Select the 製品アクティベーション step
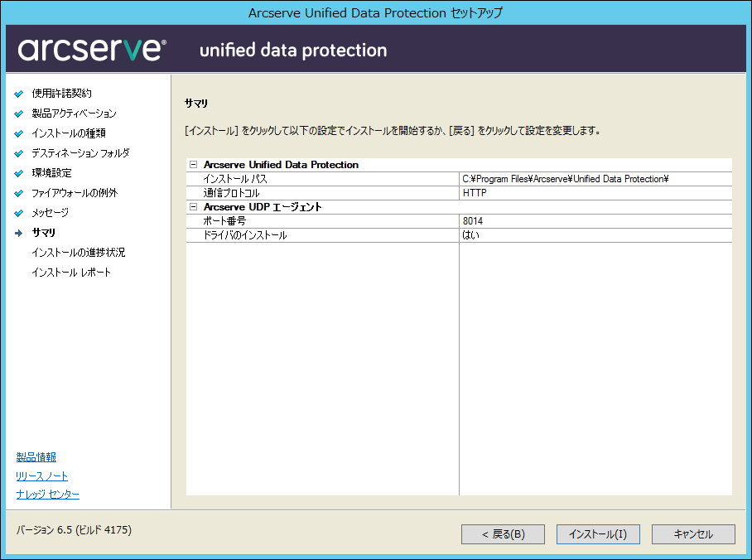 tap(74, 113)
